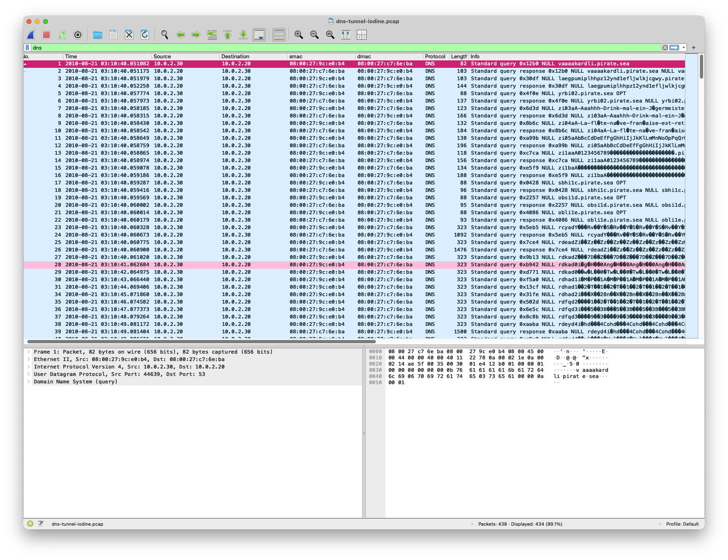Start capturing packets with shark fin icon

click(x=31, y=35)
